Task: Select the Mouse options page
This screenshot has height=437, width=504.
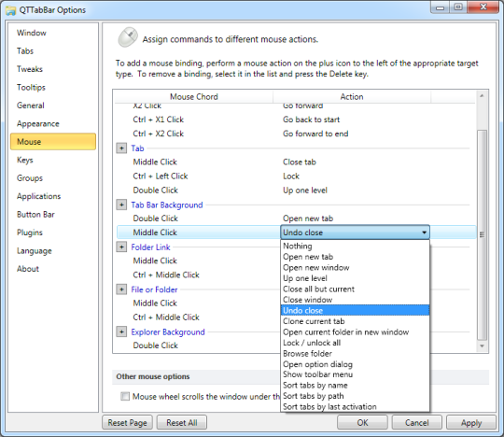Action: pos(53,142)
